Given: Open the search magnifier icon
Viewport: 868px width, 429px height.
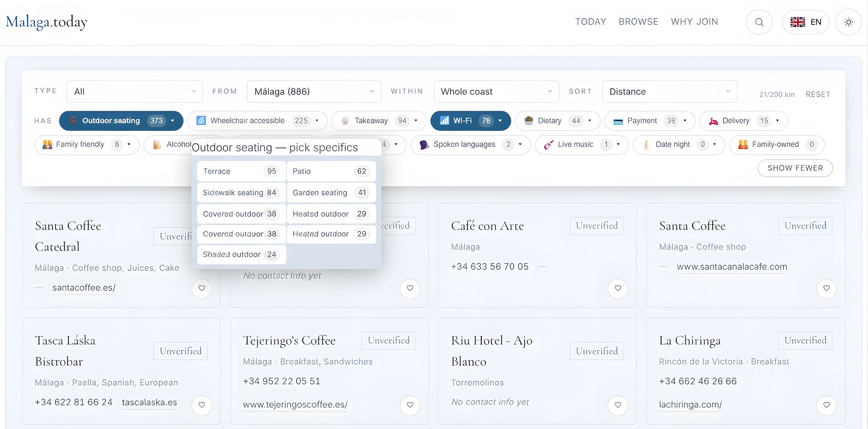Looking at the screenshot, I should point(759,22).
